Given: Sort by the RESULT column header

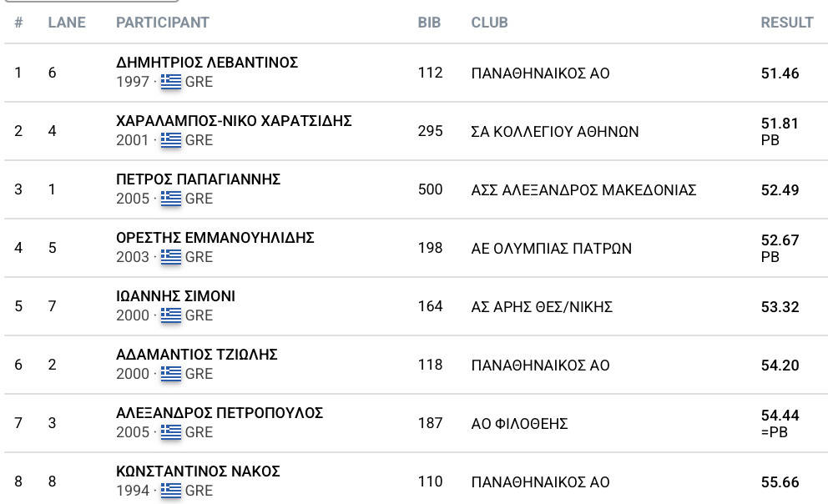Looking at the screenshot, I should point(786,23).
